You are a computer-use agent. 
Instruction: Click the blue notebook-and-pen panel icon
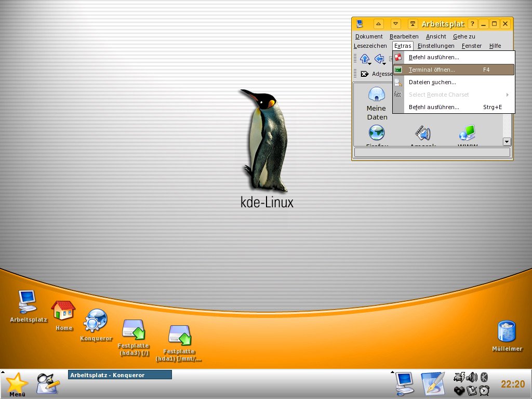[x=432, y=383]
